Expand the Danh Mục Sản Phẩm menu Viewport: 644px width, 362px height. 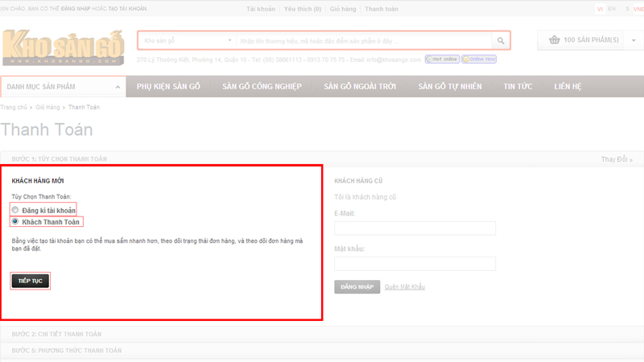(x=64, y=86)
